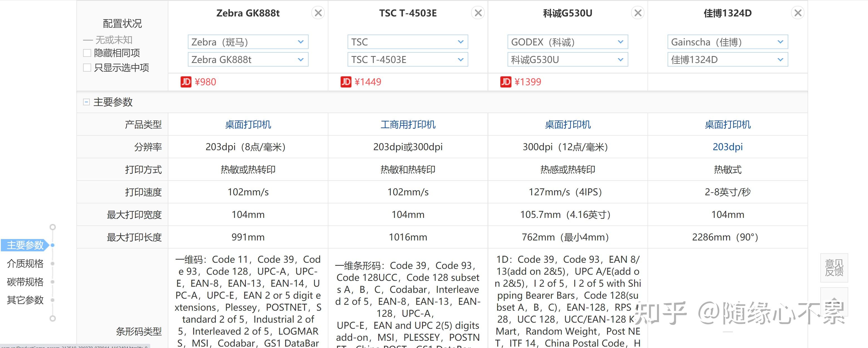Viewport: 868px width, 348px height.
Task: Go to the 介质规格 section
Action: click(25, 264)
